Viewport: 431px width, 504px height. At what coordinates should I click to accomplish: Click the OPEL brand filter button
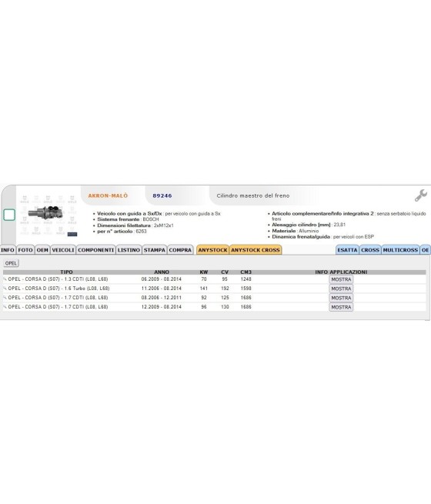(11, 263)
